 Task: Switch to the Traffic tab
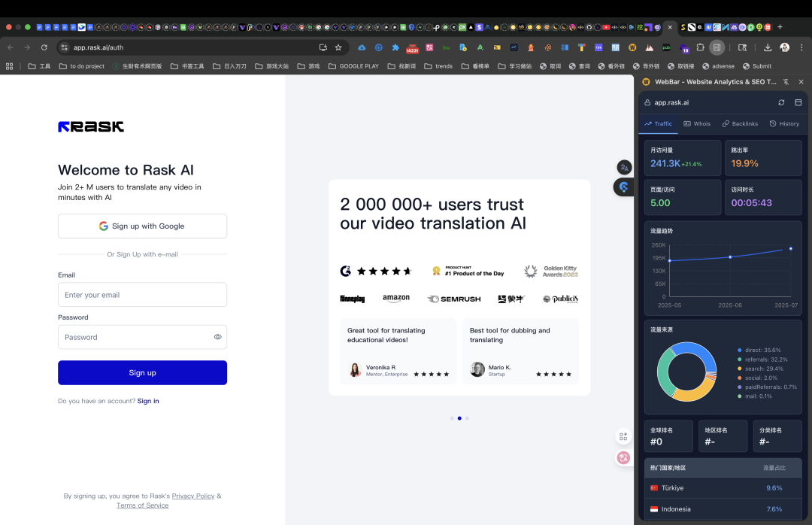click(658, 124)
